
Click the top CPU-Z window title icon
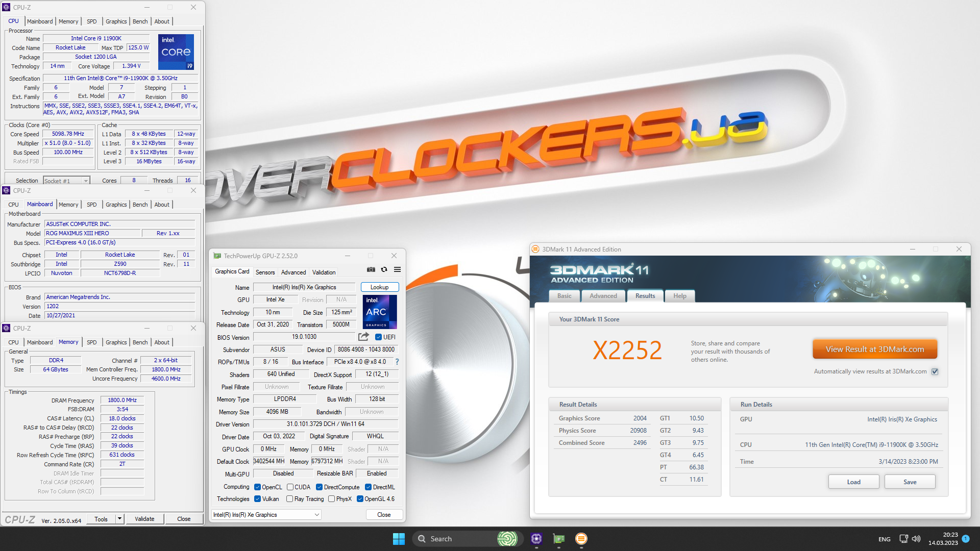coord(6,7)
